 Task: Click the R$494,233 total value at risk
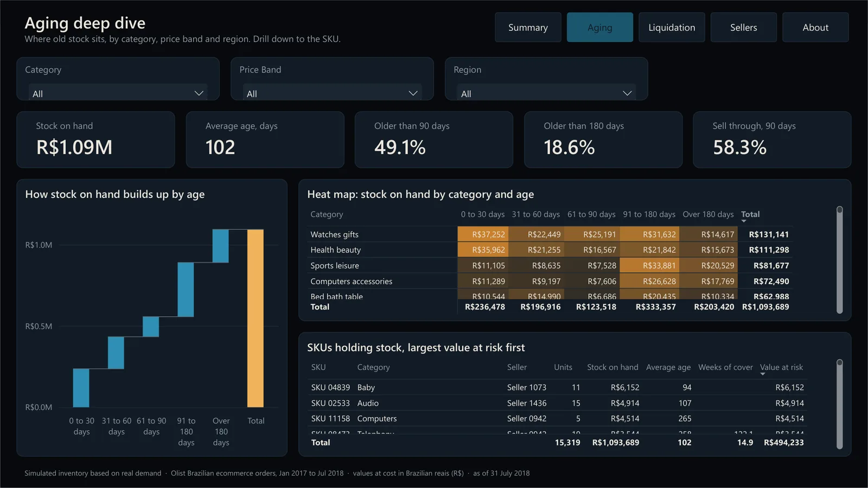pyautogui.click(x=784, y=442)
